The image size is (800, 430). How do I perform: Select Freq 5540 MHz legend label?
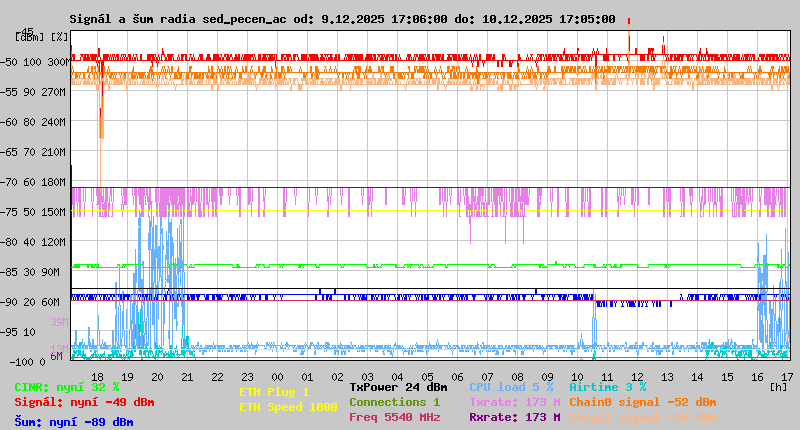tap(395, 417)
